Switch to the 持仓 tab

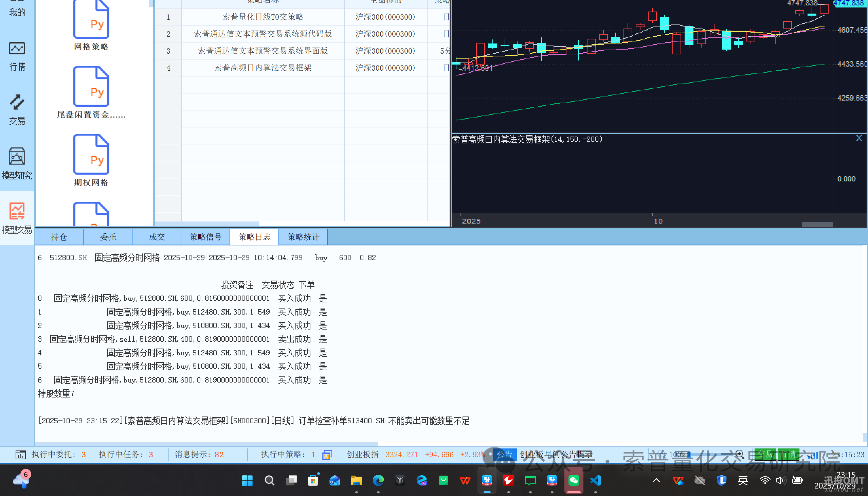click(59, 237)
